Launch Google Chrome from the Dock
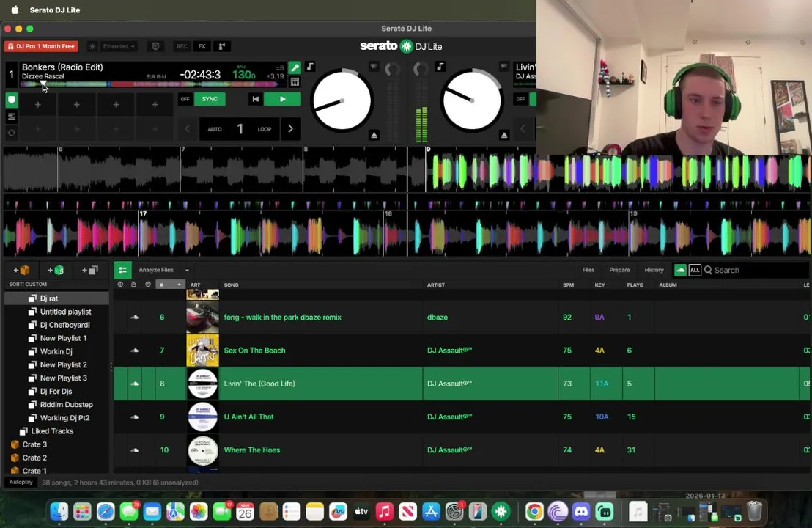812x528 pixels. (x=534, y=511)
